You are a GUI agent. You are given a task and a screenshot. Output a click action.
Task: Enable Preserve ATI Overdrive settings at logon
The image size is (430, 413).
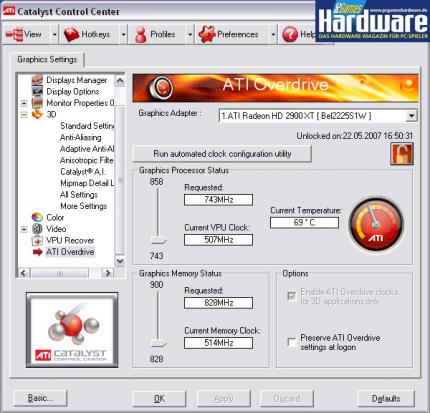tap(292, 342)
